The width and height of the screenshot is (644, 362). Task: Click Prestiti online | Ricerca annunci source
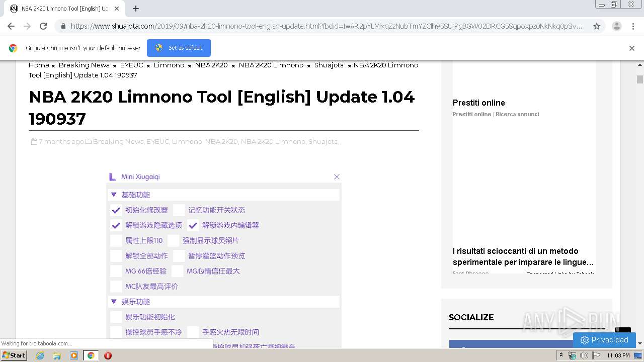[x=496, y=114]
